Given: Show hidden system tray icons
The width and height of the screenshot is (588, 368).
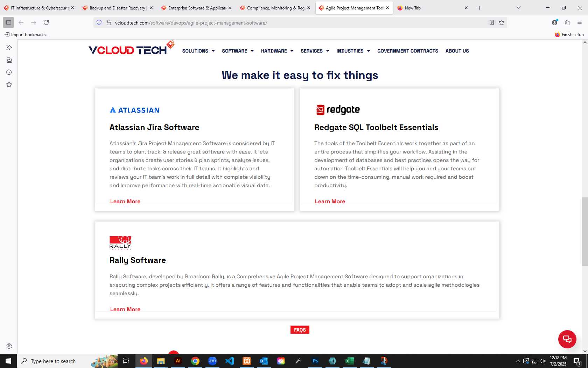Looking at the screenshot, I should point(517,361).
